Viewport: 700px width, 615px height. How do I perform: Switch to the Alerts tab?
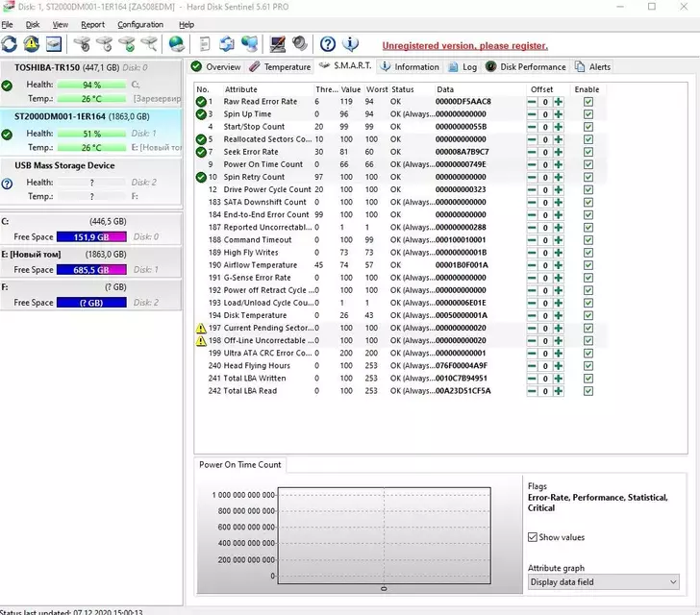[593, 67]
